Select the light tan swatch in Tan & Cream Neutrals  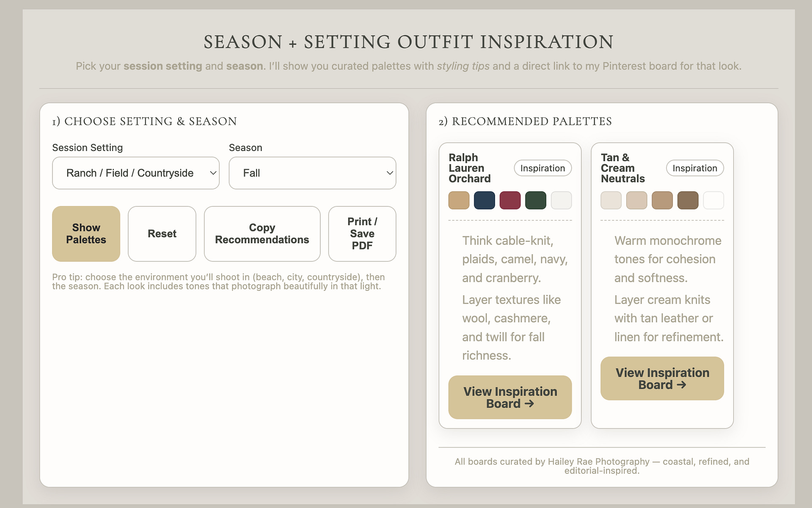click(636, 200)
